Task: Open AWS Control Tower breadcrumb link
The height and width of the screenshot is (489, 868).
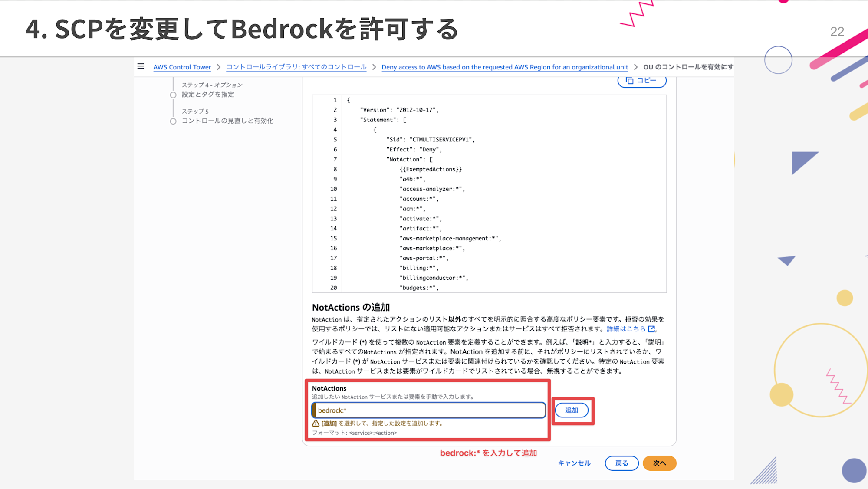Action: tap(182, 67)
